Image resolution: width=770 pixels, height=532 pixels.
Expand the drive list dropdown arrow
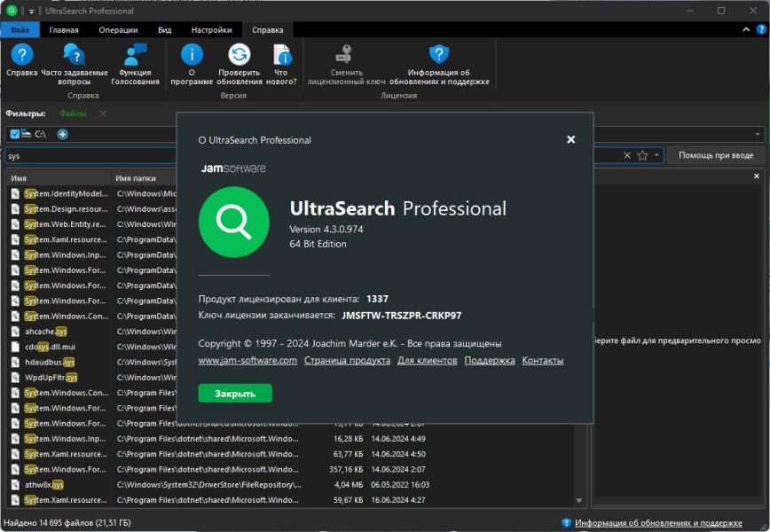(x=758, y=134)
